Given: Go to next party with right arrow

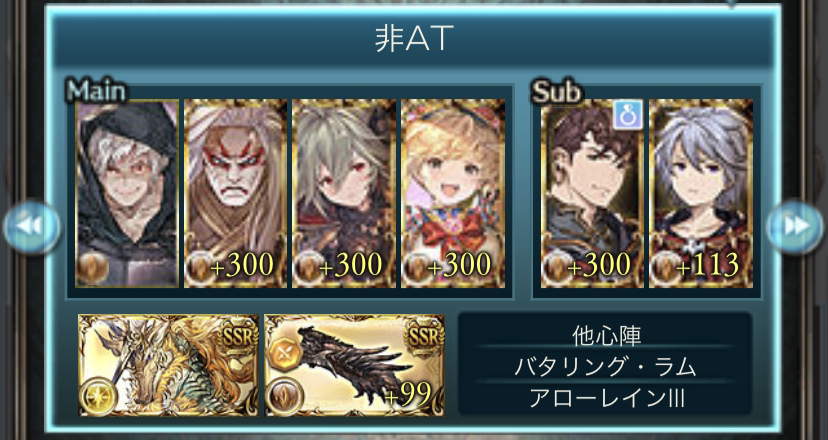Looking at the screenshot, I should click(795, 227).
